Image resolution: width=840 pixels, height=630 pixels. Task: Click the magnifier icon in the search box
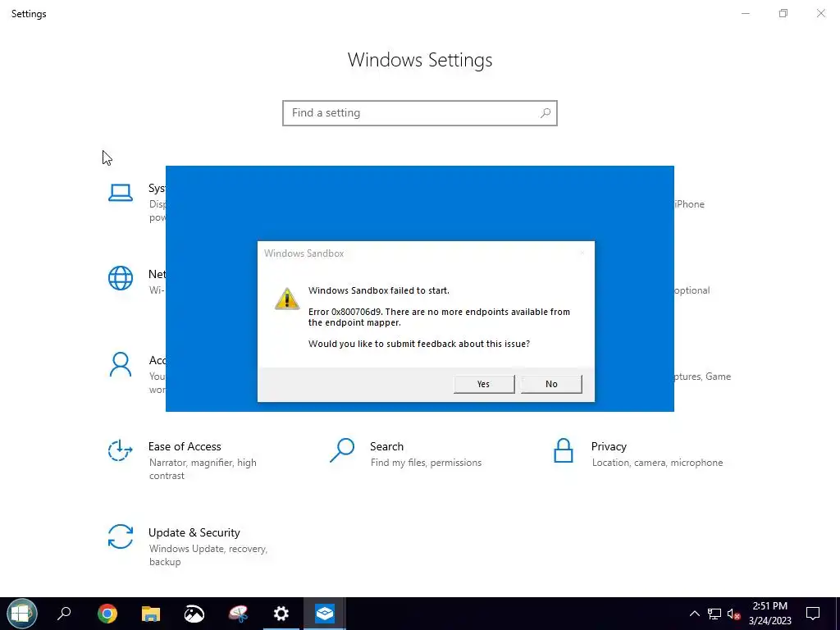546,113
